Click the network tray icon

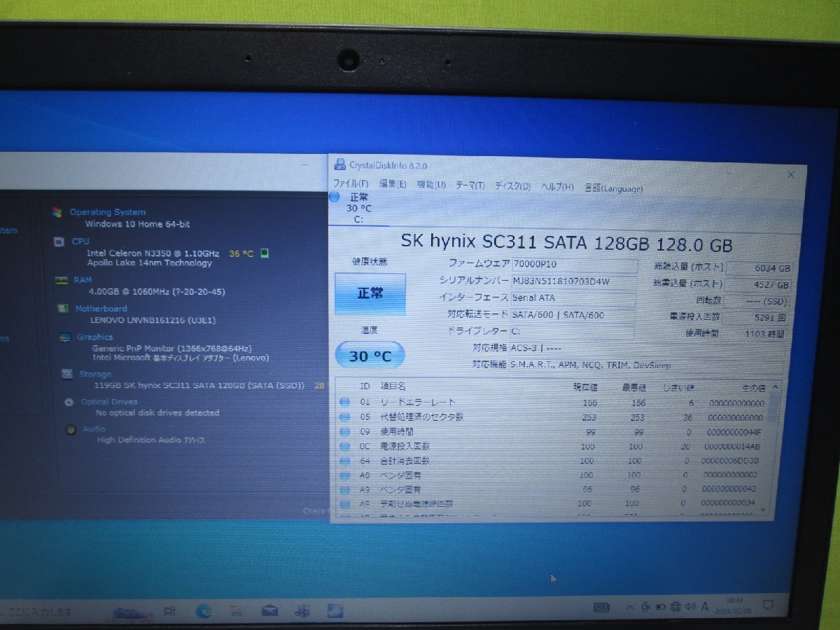pos(675,606)
